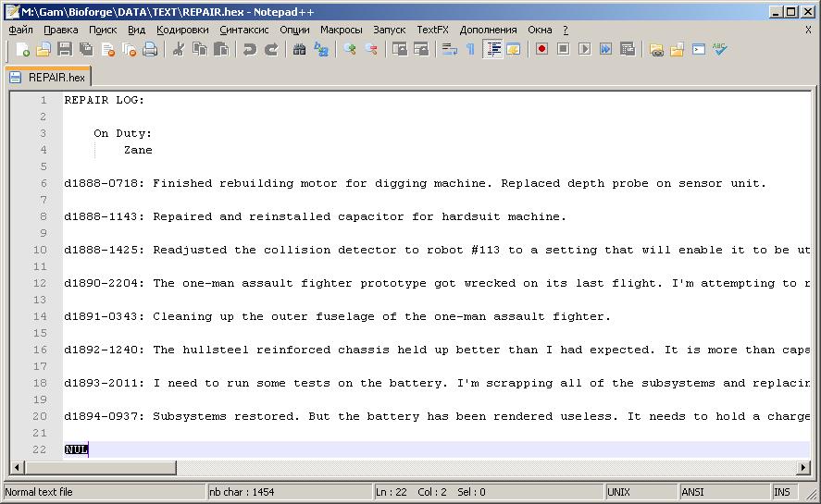821x504 pixels.
Task: Click the ANSI encoding status field
Action: [x=725, y=492]
